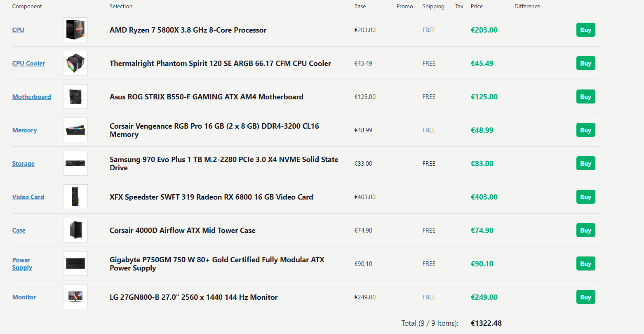Open the CPU component category link
Image resolution: width=644 pixels, height=334 pixels.
tap(18, 30)
